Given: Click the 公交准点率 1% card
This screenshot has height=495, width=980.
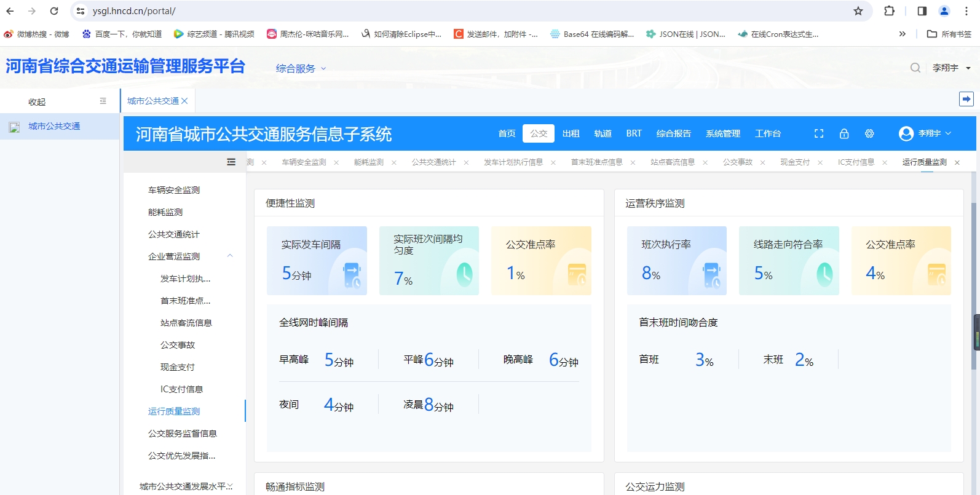Looking at the screenshot, I should coord(541,261).
